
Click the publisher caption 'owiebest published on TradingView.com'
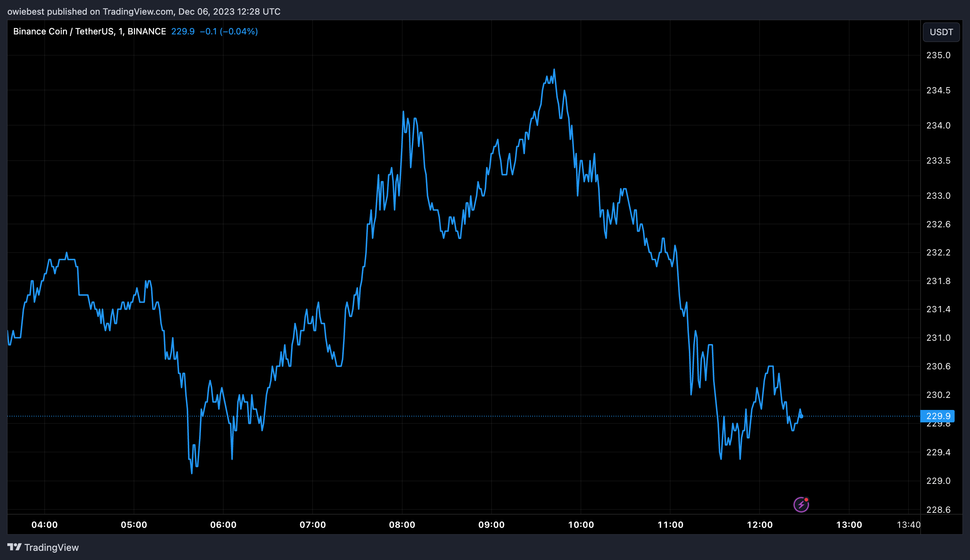point(90,12)
